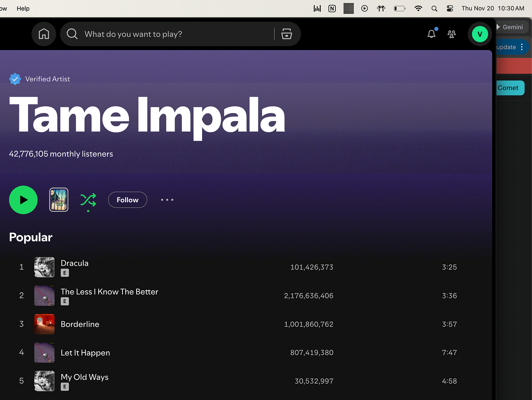Select the Borderline track
Viewport: 532px width, 400px height.
(x=80, y=324)
